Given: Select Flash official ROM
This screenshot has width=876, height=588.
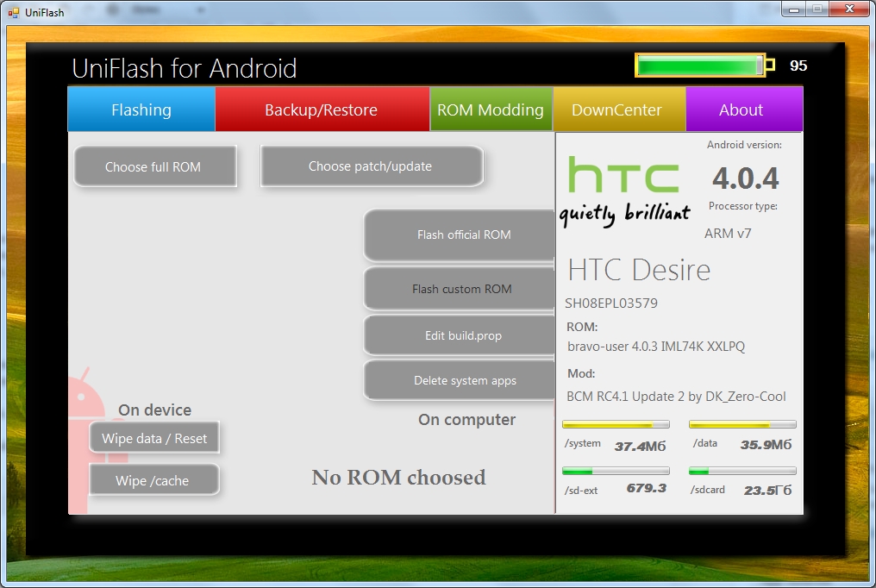Looking at the screenshot, I should 460,235.
